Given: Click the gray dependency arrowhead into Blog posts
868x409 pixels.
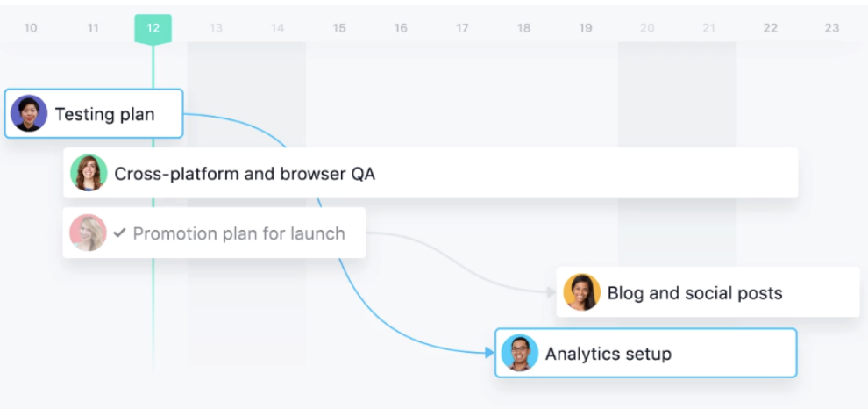Looking at the screenshot, I should [551, 292].
